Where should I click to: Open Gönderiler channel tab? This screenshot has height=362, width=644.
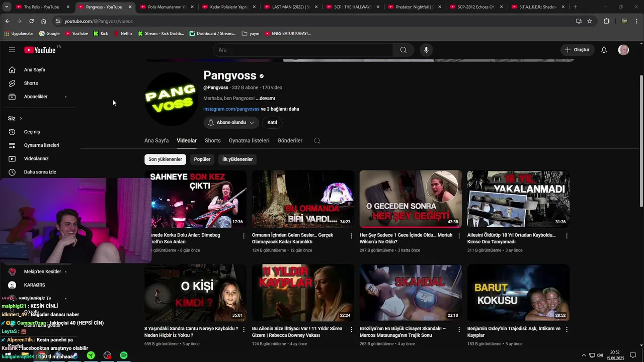pos(290,141)
